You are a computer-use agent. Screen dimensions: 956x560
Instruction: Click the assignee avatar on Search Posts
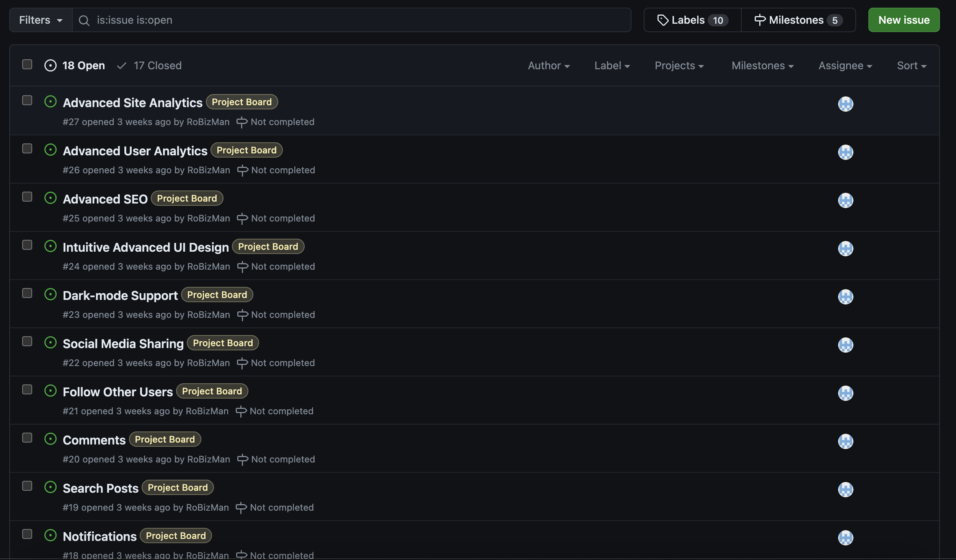[x=845, y=490]
